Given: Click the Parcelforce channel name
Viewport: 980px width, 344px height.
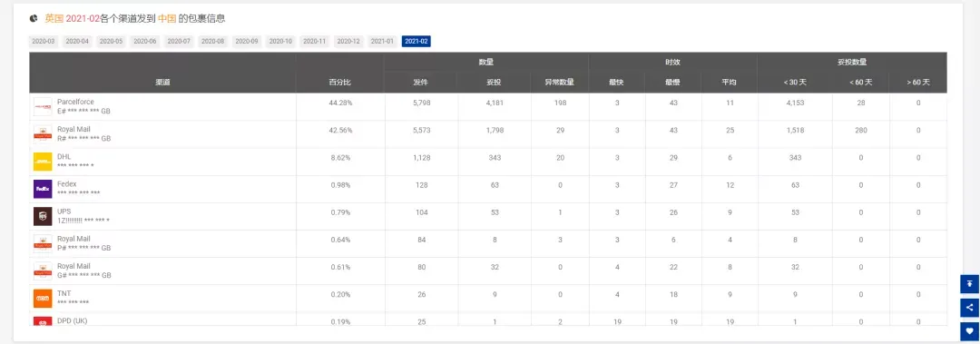Looking at the screenshot, I should pyautogui.click(x=75, y=102).
